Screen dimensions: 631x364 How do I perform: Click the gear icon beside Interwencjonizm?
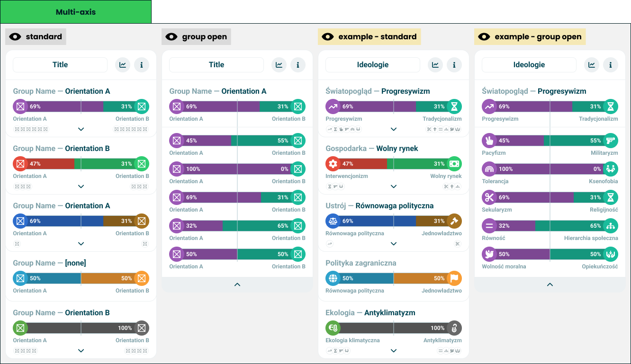pos(333,164)
